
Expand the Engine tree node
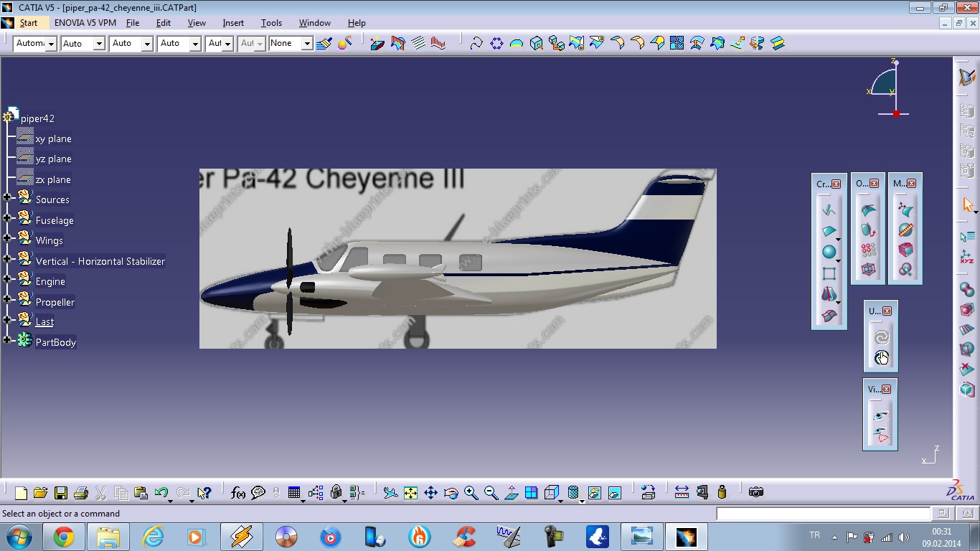pos(7,278)
